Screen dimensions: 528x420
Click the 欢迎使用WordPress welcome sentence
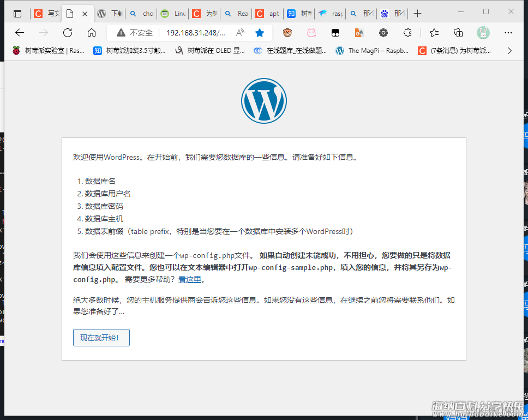215,157
